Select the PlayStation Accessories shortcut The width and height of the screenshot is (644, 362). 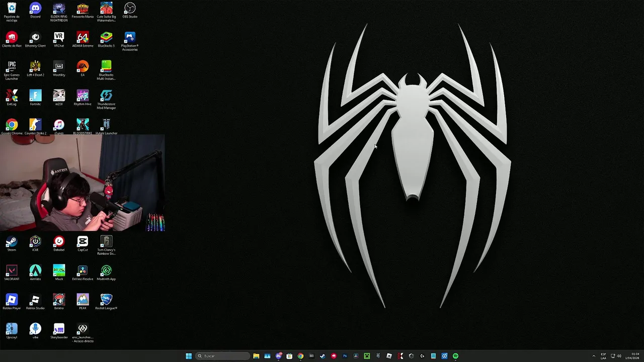[130, 41]
